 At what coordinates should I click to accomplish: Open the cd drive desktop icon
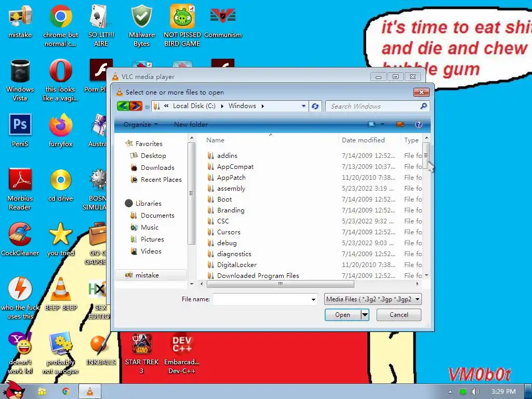(x=60, y=185)
